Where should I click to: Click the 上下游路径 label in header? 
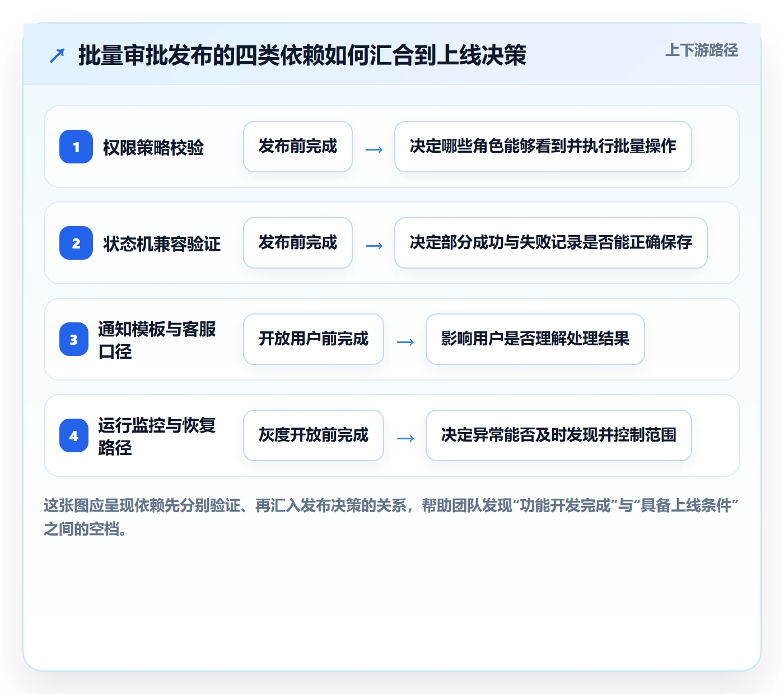click(x=702, y=50)
